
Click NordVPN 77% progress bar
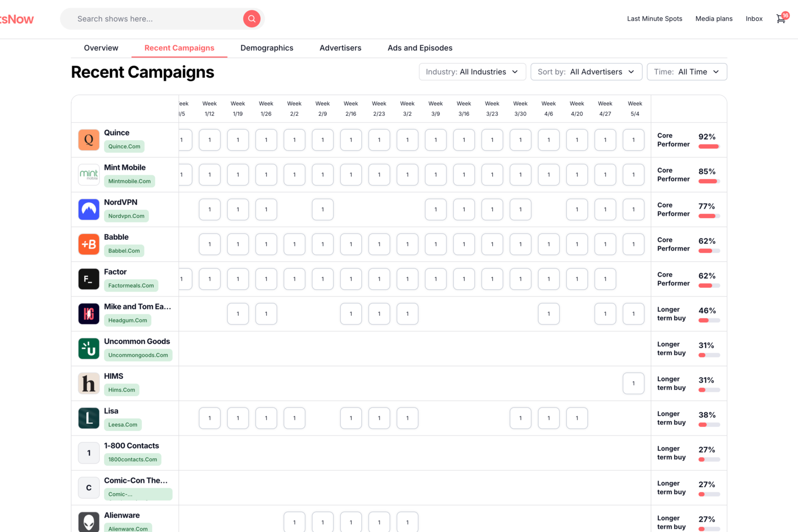click(x=709, y=216)
